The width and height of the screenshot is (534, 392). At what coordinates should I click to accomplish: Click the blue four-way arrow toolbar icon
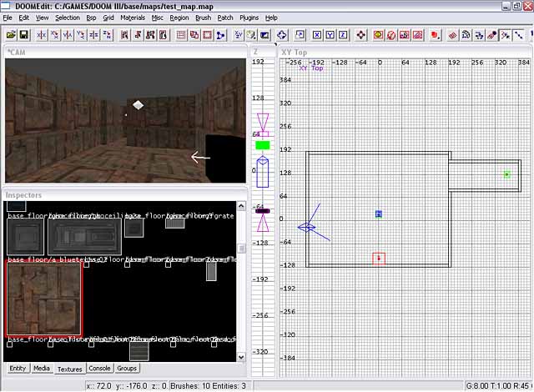(282, 35)
